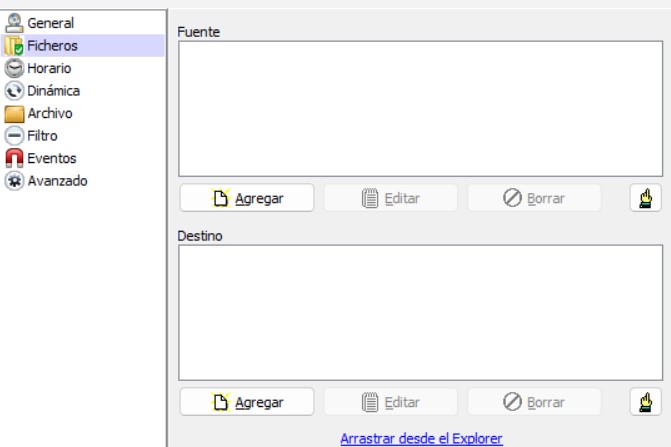Select the Horario clock icon
This screenshot has width=671, height=447.
tap(14, 68)
